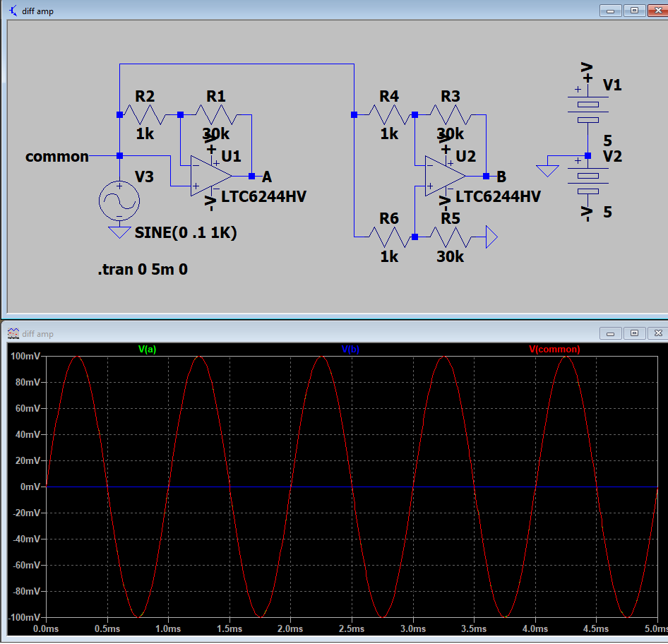Click the 'common' net label
Viewport: 668px width, 644px height.
pyautogui.click(x=57, y=156)
